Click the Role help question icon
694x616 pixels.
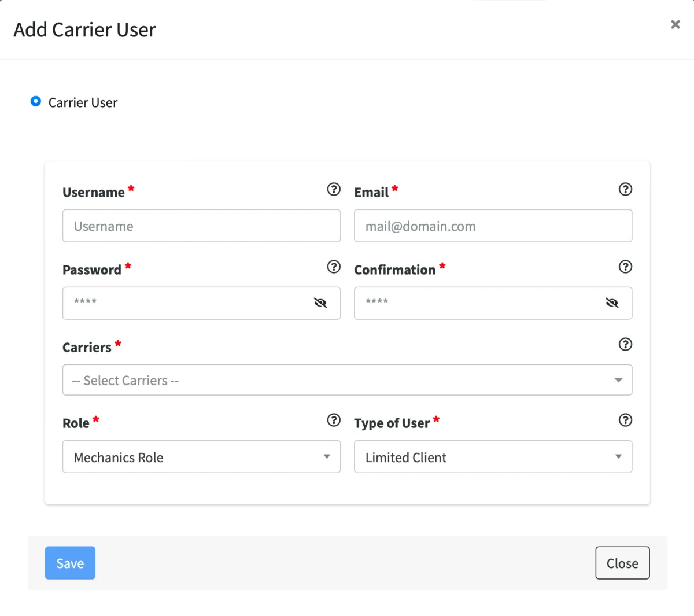point(334,420)
